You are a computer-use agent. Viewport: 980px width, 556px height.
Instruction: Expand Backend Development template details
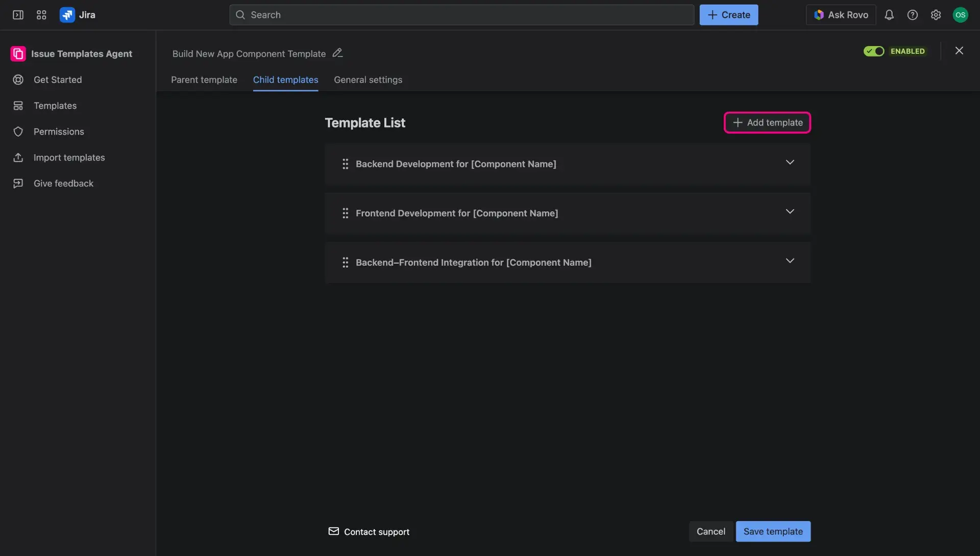pyautogui.click(x=790, y=162)
